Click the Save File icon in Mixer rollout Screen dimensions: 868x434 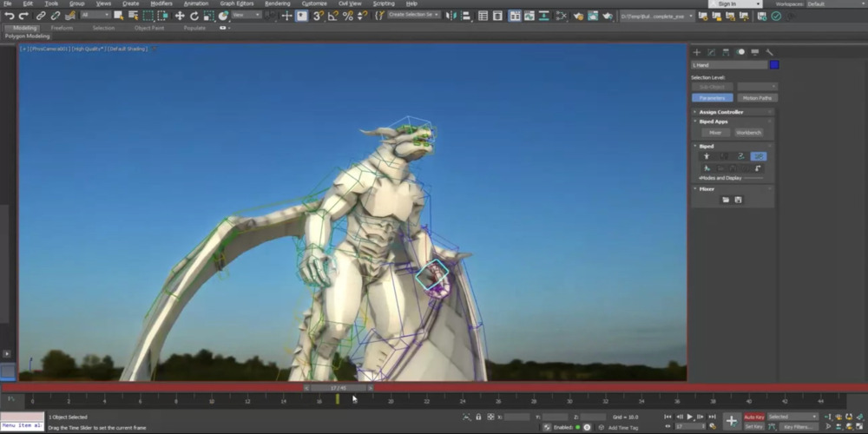tap(738, 200)
